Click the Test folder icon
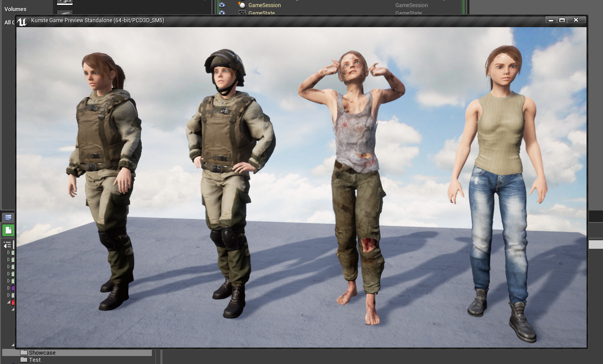 (24, 360)
